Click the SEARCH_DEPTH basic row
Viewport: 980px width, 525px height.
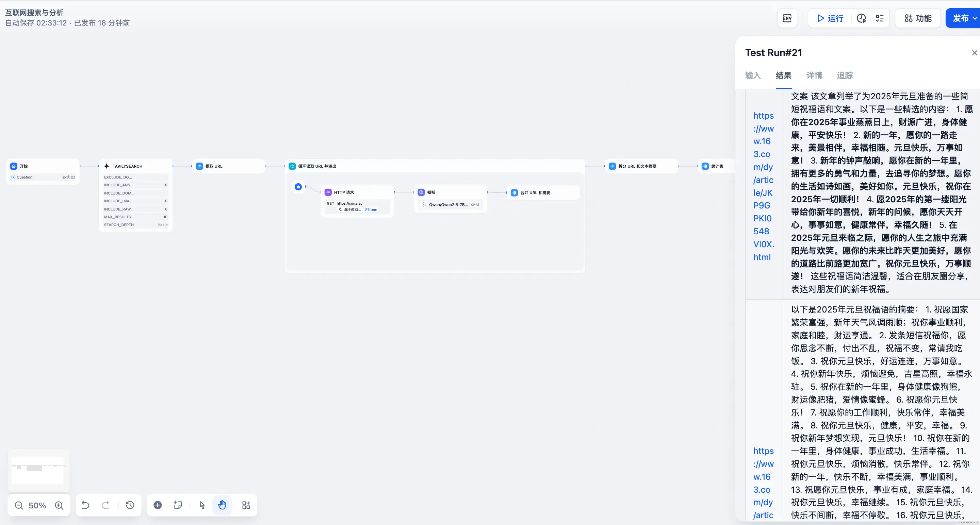click(x=135, y=225)
